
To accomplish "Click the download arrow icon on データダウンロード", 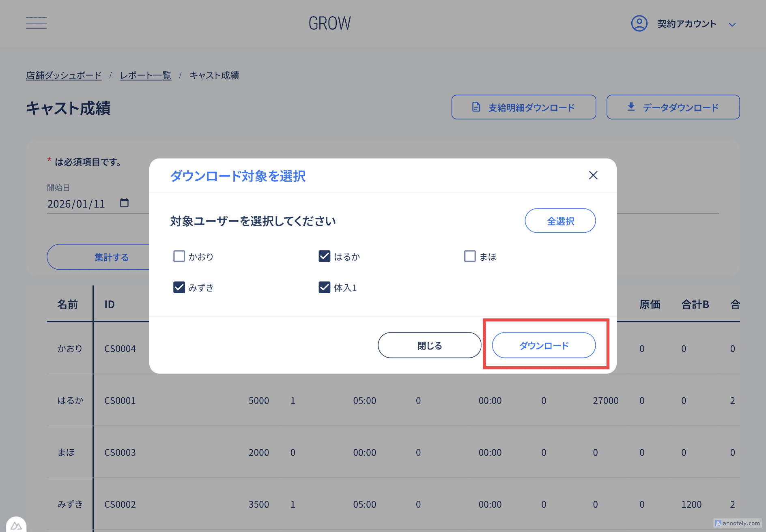I will point(631,107).
